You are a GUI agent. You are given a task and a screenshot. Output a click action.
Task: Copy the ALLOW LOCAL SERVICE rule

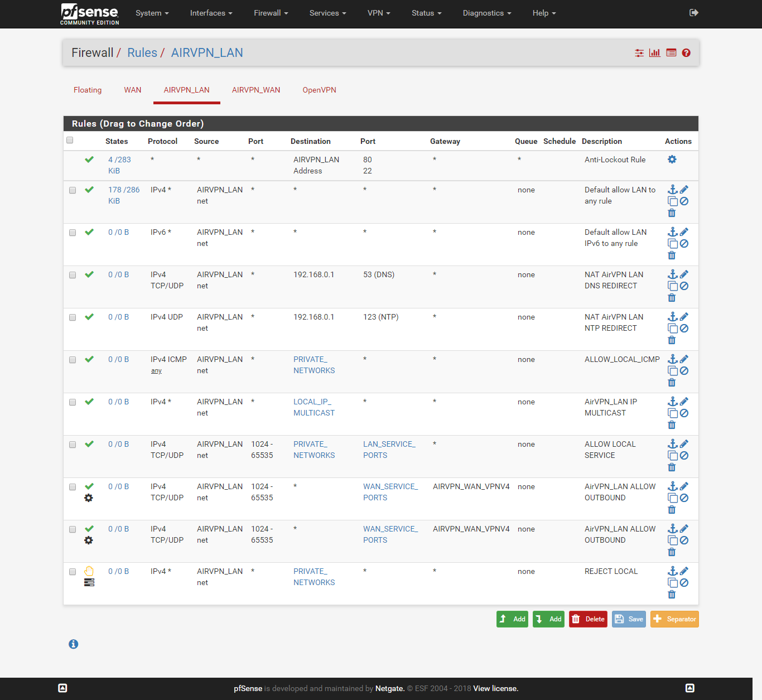coord(673,456)
